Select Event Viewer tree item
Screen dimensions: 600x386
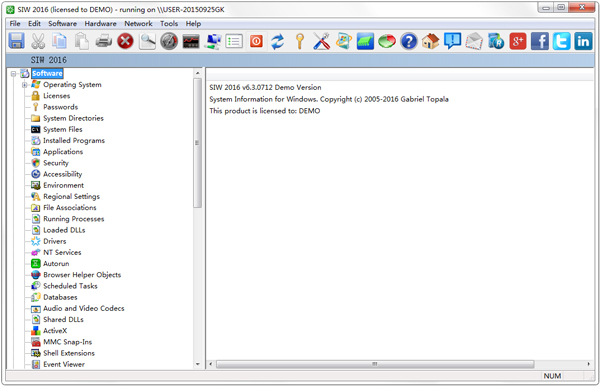[x=64, y=364]
